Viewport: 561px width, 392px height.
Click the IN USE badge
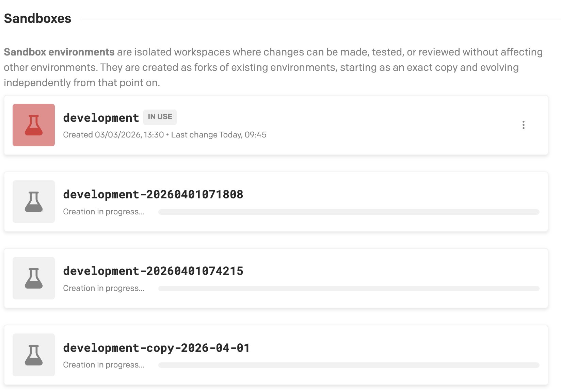(x=160, y=117)
